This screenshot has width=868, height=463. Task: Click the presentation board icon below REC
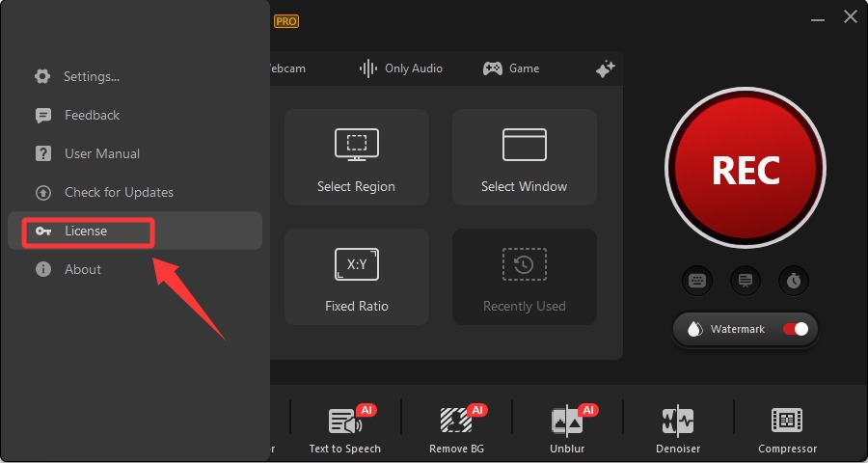746,281
